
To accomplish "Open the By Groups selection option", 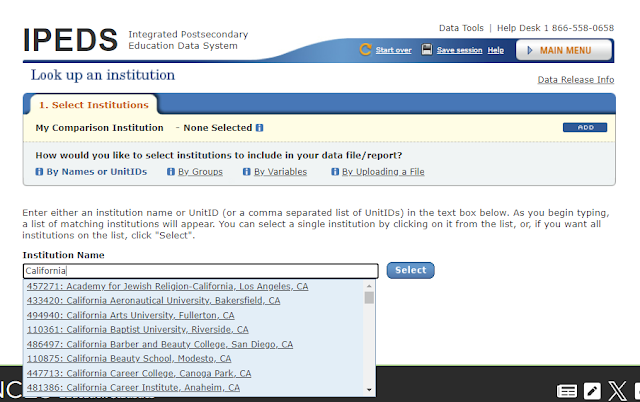I will [x=200, y=172].
